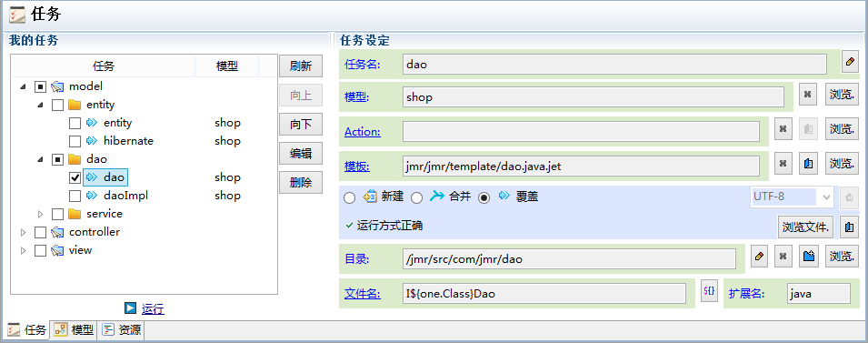Clear the 模型 field with its X icon
Image resolution: width=868 pixels, height=343 pixels.
pos(808,95)
